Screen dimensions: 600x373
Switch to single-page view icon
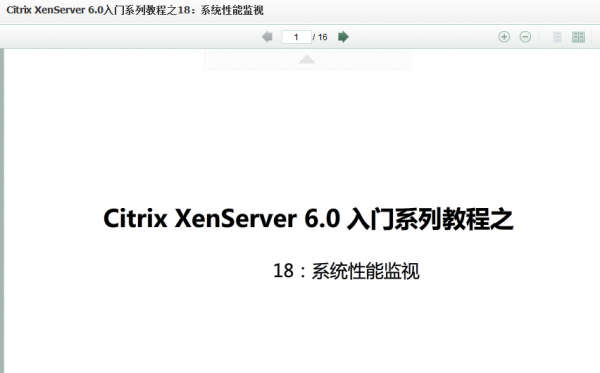pyautogui.click(x=557, y=37)
